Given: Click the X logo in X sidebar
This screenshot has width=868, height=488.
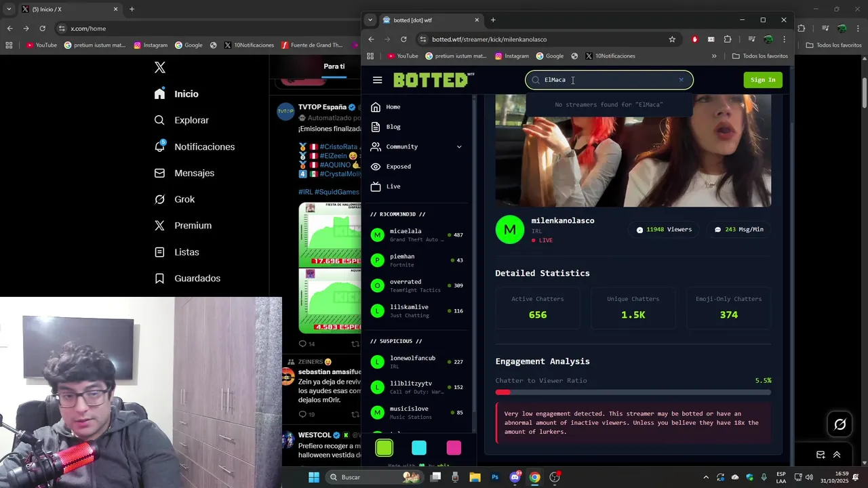Looking at the screenshot, I should (x=160, y=67).
